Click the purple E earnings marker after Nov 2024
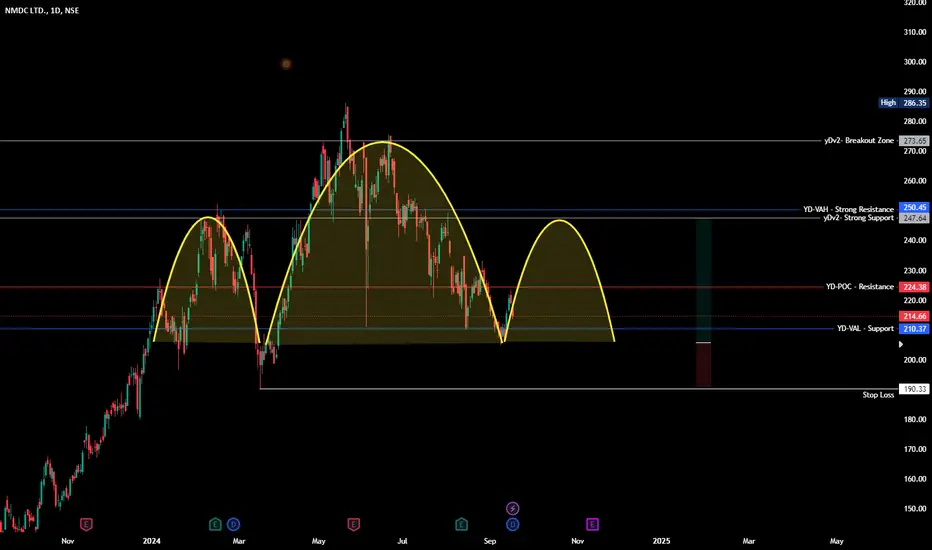This screenshot has width=932, height=550. (592, 524)
